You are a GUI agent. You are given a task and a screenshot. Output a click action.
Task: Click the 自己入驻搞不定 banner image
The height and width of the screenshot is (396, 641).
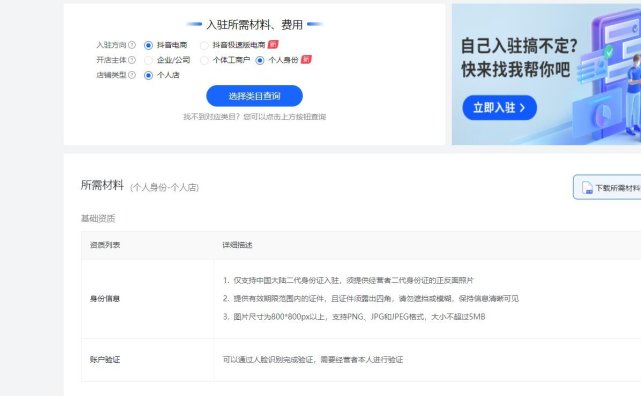pyautogui.click(x=546, y=74)
